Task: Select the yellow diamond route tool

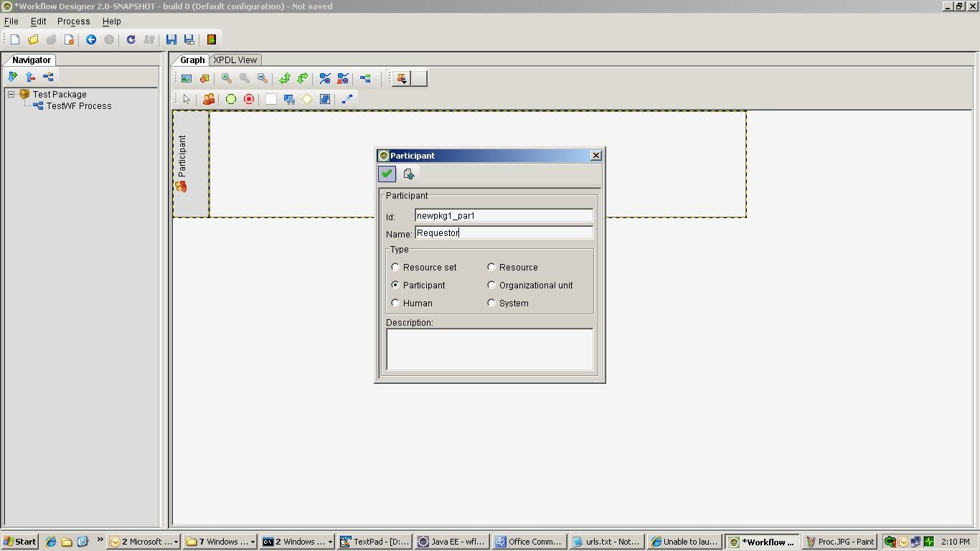Action: pos(307,100)
